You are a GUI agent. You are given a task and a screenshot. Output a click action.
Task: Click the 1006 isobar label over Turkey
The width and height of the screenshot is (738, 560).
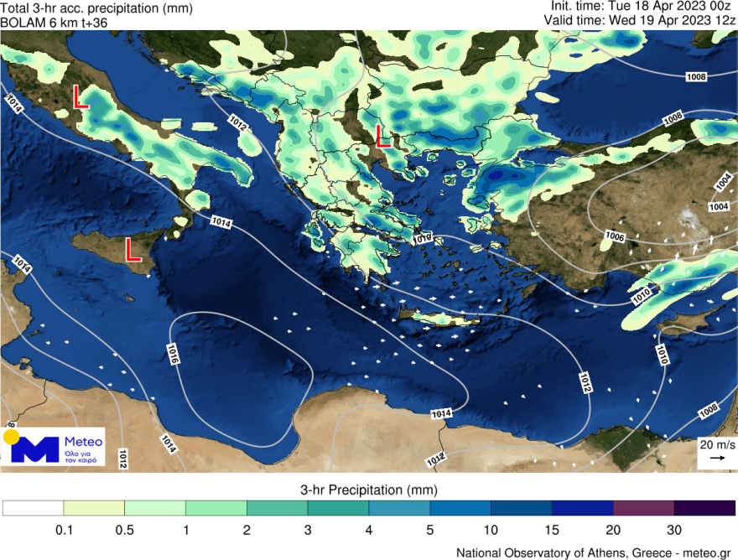click(614, 237)
